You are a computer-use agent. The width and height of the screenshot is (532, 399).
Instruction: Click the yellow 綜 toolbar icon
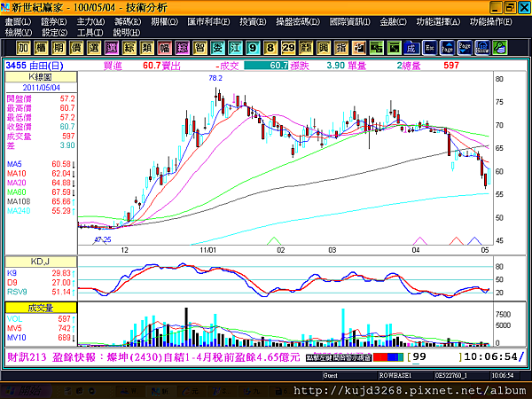click(129, 48)
